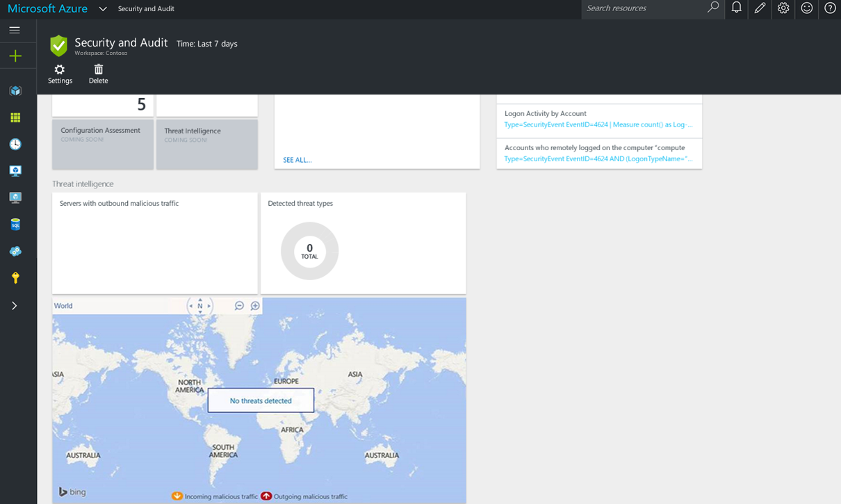Screen dimensions: 841x504
Task: Open Key vaults via the key icon
Action: 15,277
